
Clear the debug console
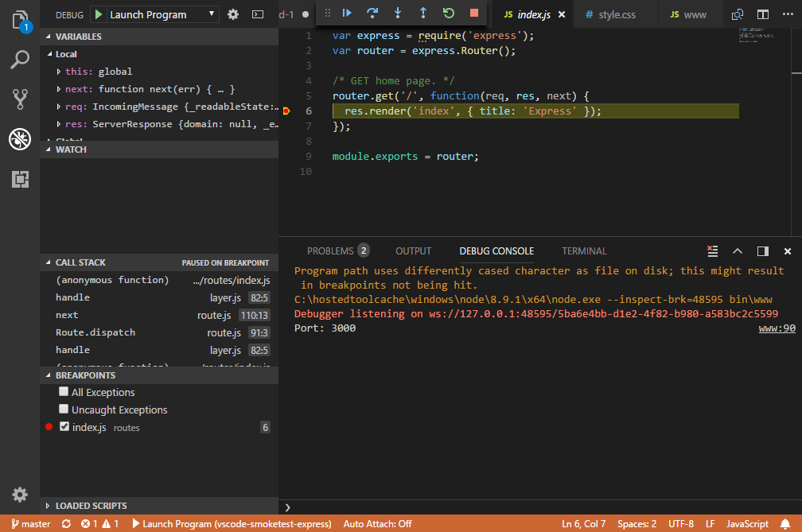(713, 251)
